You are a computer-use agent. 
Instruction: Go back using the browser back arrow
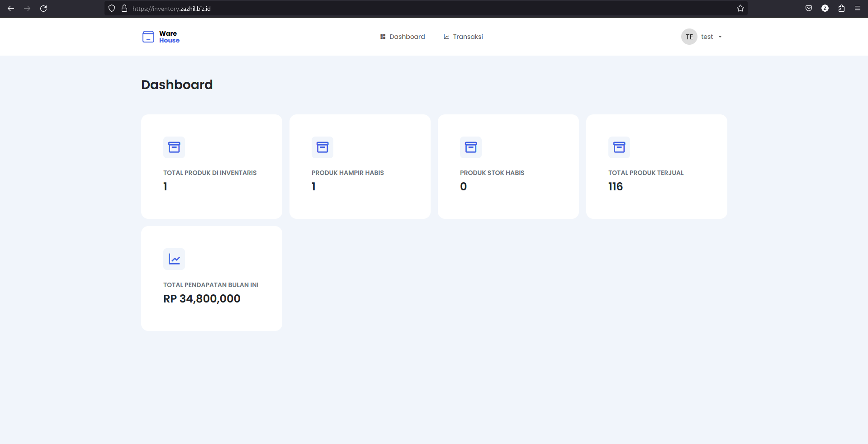tap(11, 9)
